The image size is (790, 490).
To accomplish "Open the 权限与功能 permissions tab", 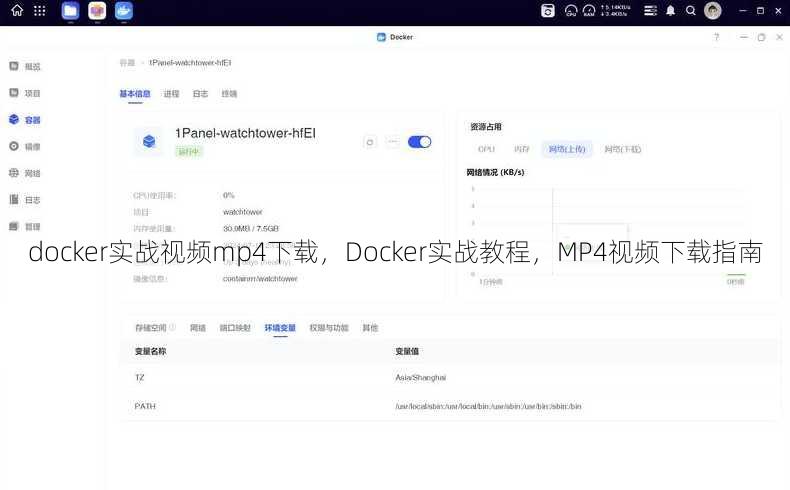I will point(329,328).
